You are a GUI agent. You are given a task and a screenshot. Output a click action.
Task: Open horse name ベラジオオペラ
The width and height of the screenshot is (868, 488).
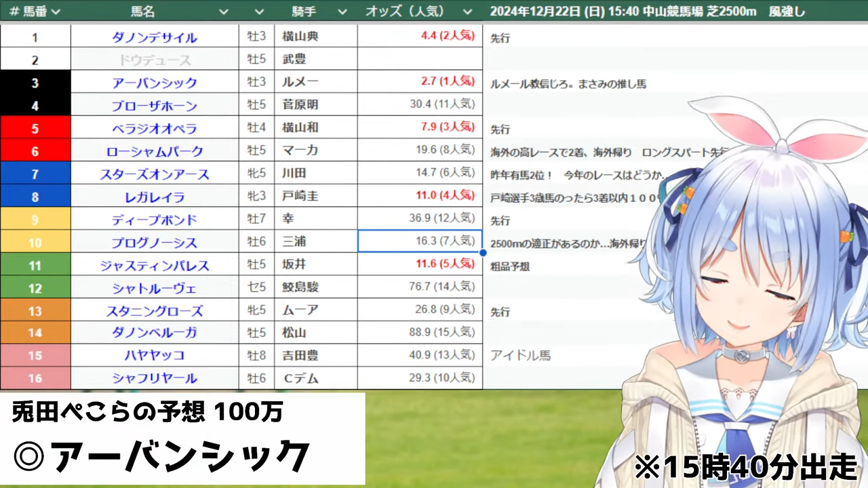(155, 128)
